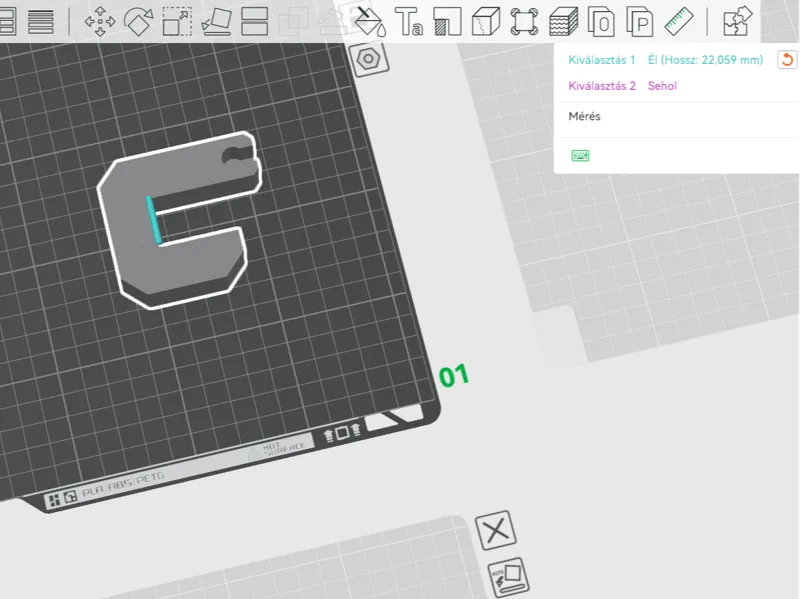Open the Cut tool
Screen dimensions: 800x599
[x=255, y=21]
